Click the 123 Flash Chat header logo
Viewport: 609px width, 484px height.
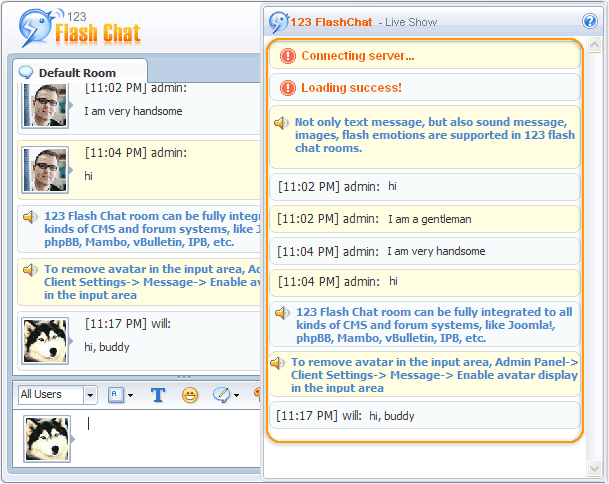[x=80, y=30]
